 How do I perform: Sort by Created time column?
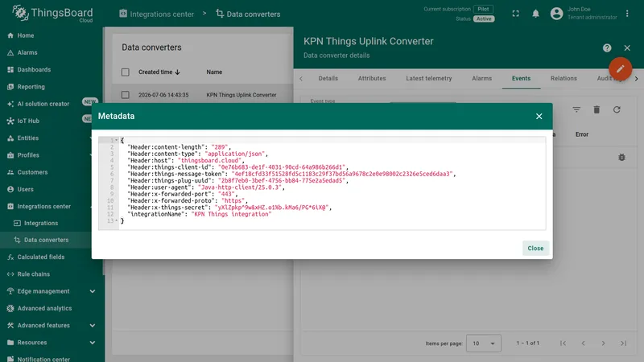[159, 72]
